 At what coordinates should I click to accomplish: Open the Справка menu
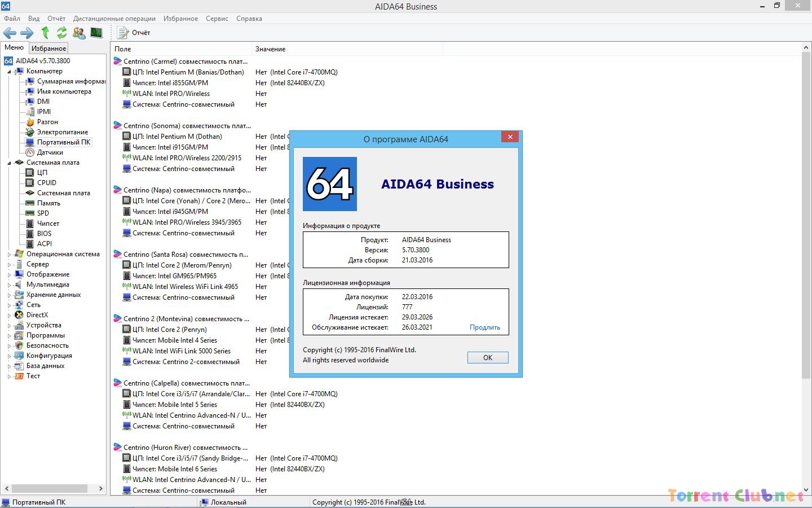249,19
